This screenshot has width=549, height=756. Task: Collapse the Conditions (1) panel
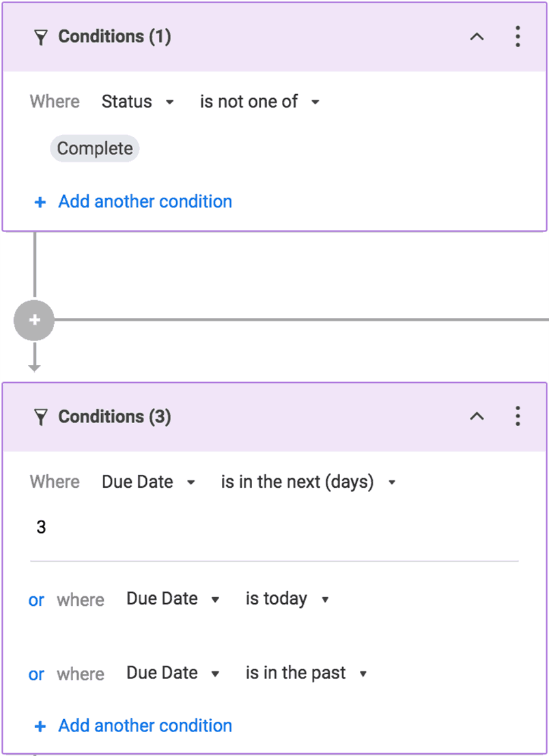[477, 37]
